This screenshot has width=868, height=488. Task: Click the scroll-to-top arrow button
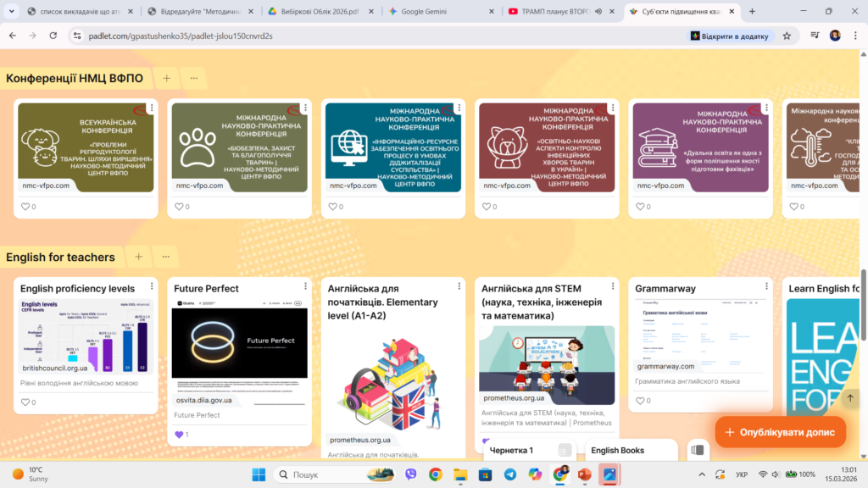pos(850,398)
